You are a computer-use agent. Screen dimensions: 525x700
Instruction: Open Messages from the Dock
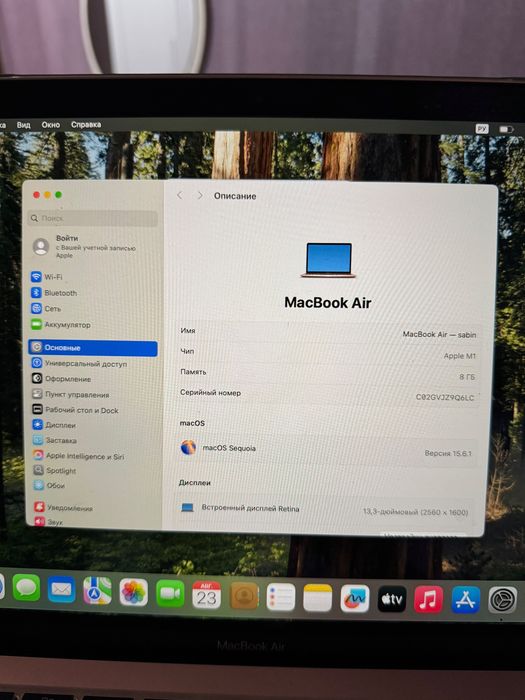point(26,588)
